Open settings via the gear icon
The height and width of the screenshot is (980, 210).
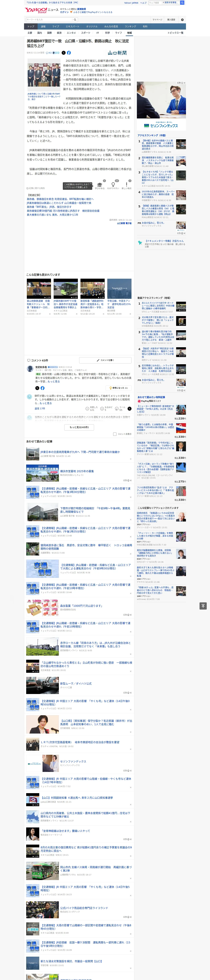coord(182,20)
